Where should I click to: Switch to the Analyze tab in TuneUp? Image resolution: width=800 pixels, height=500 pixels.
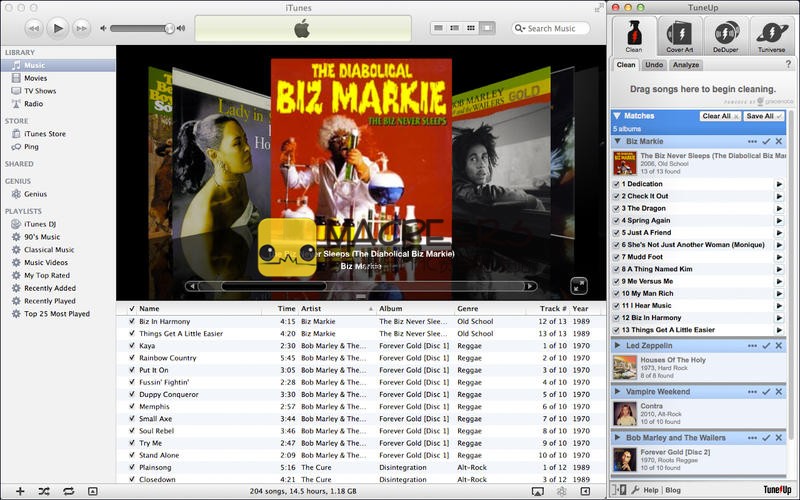tap(685, 65)
